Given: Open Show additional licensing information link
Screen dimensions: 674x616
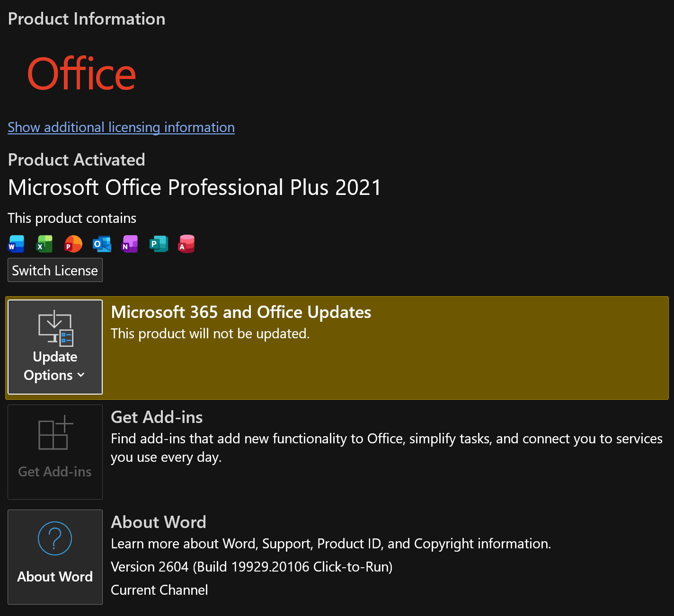Looking at the screenshot, I should coord(121,127).
